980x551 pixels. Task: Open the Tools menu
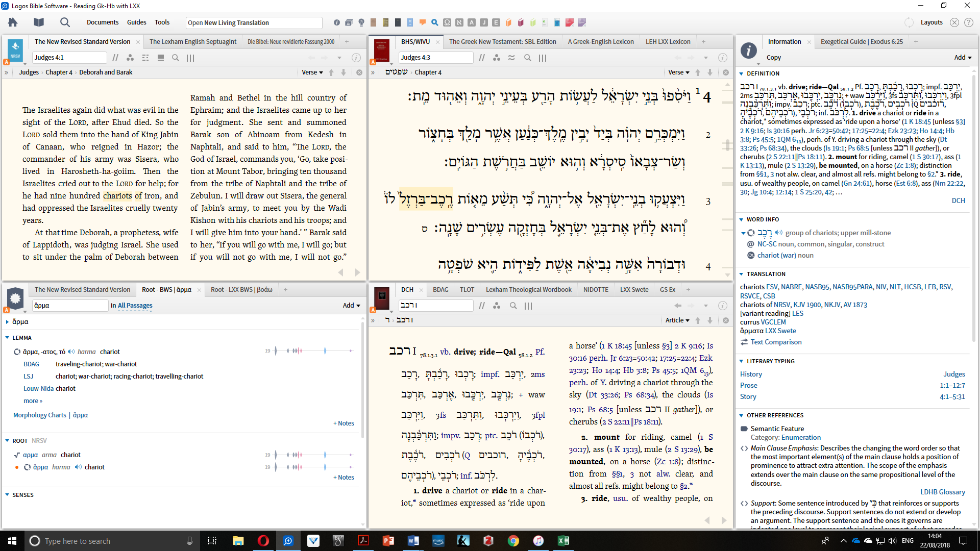pyautogui.click(x=161, y=22)
